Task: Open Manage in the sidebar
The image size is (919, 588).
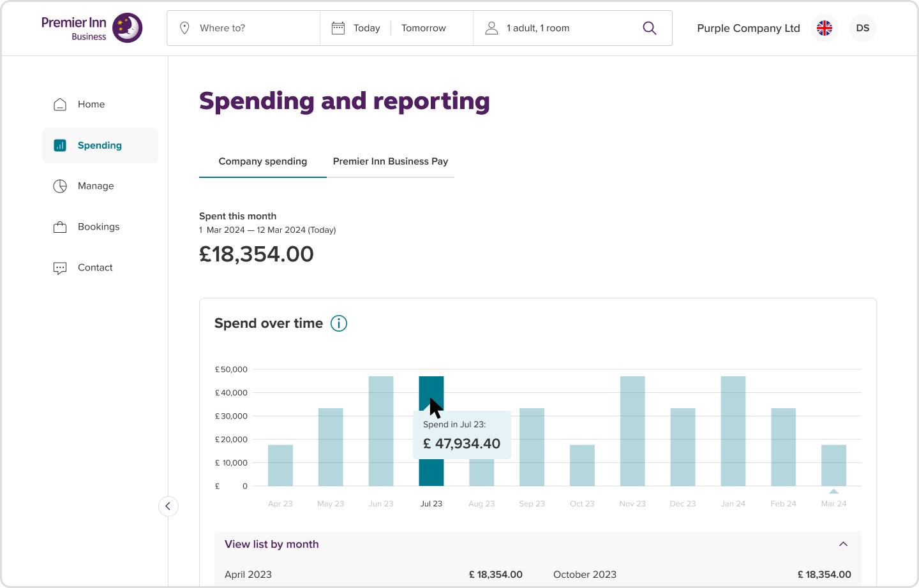Action: pos(100,186)
